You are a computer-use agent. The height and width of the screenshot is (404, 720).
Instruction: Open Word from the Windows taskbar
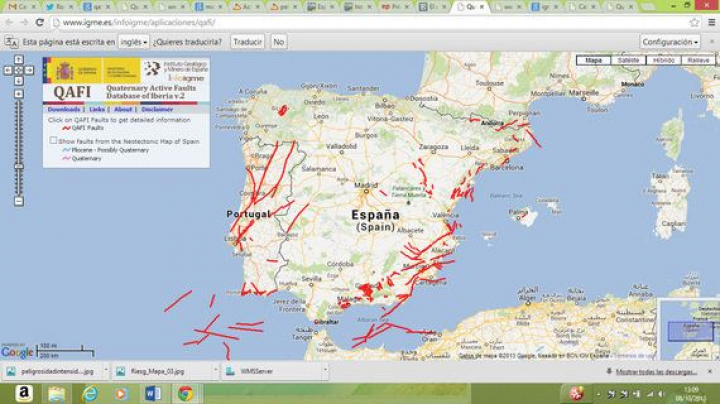pyautogui.click(x=152, y=394)
